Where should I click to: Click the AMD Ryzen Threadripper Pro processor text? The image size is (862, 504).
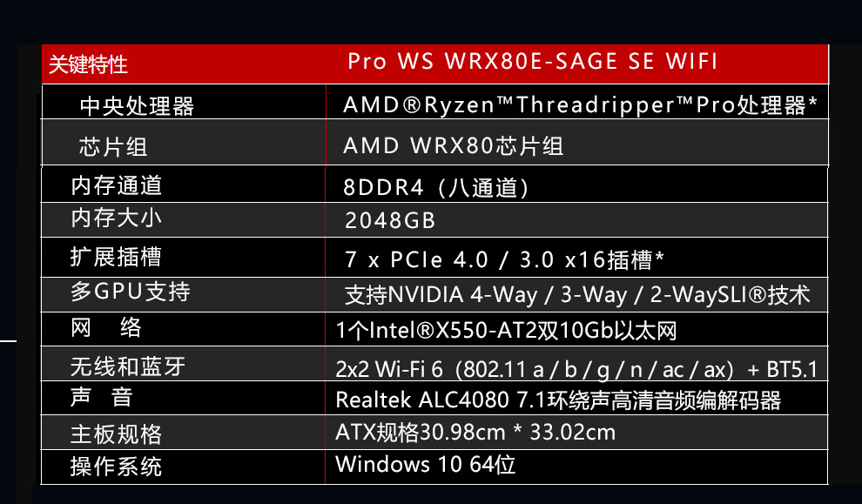580,105
